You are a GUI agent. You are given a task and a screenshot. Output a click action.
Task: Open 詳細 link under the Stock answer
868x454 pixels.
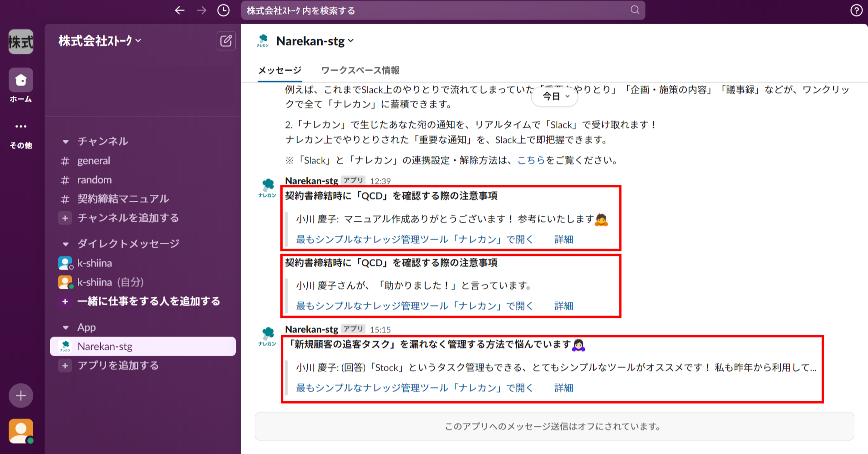click(x=563, y=388)
